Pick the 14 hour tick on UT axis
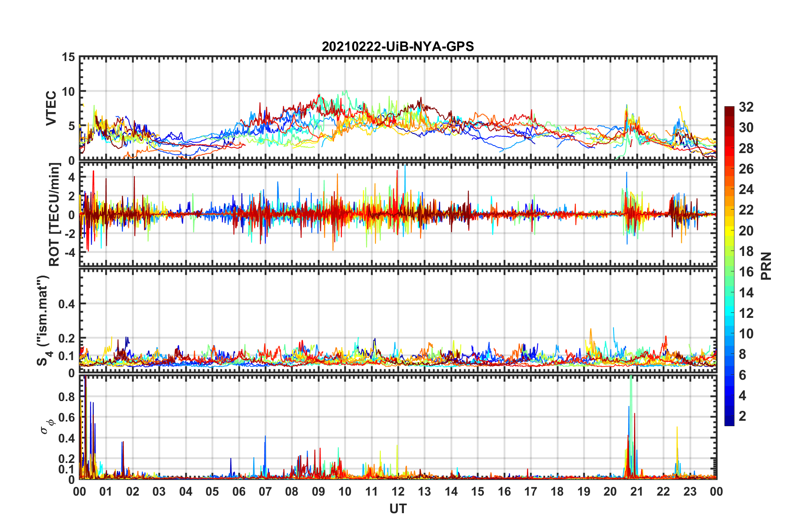The image size is (796, 532). pos(451,491)
